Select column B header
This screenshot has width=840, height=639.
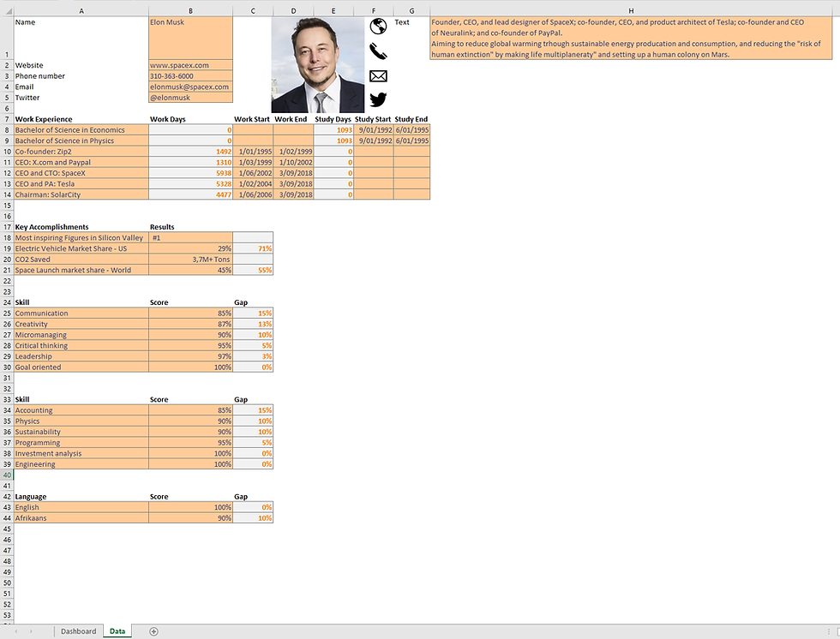tap(190, 10)
